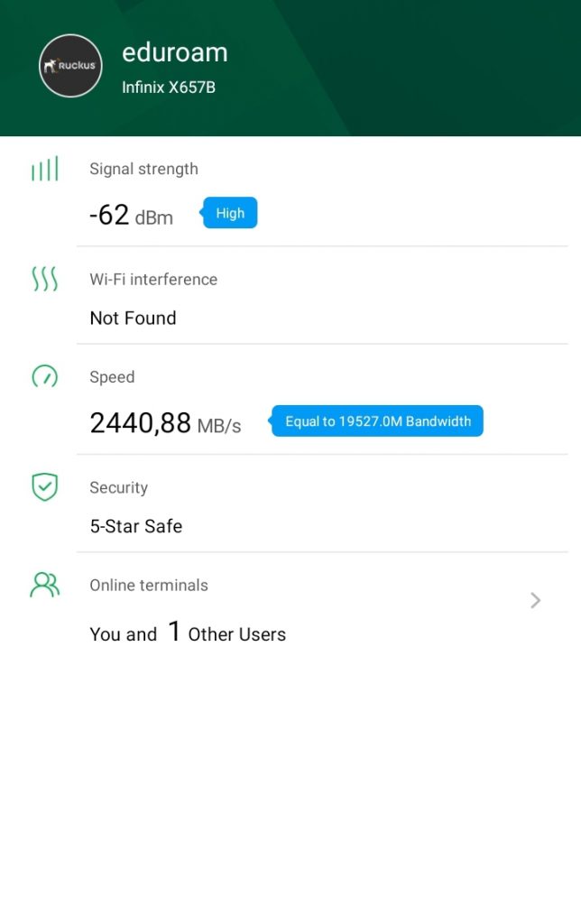Screen dimensions: 581x924
Task: Click the 5-Star Safe security status
Action: coord(135,526)
